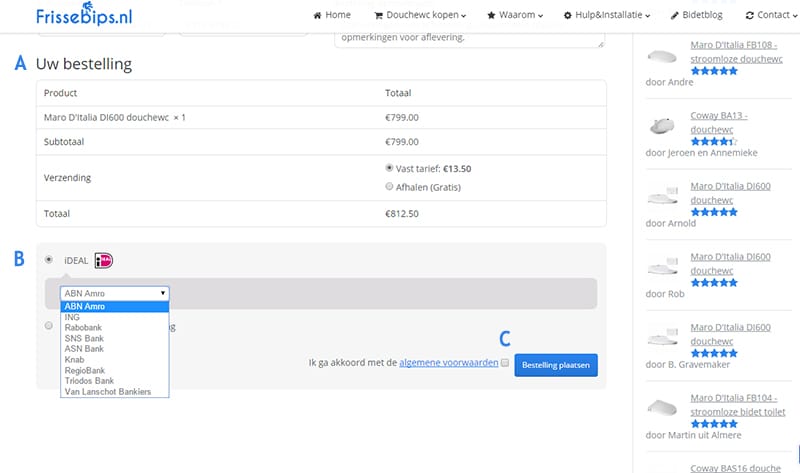Go to Bidetblog page
800x473 pixels.
coord(696,15)
